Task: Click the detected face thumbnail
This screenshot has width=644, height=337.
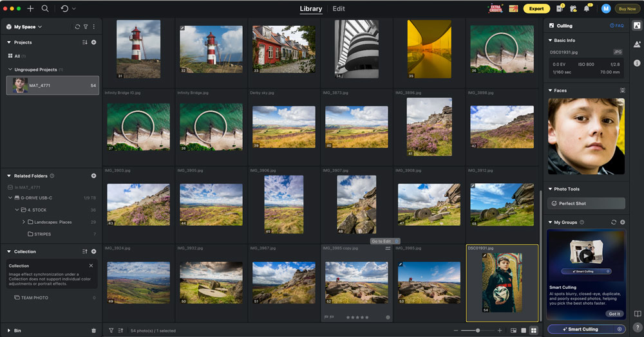Action: [x=586, y=136]
